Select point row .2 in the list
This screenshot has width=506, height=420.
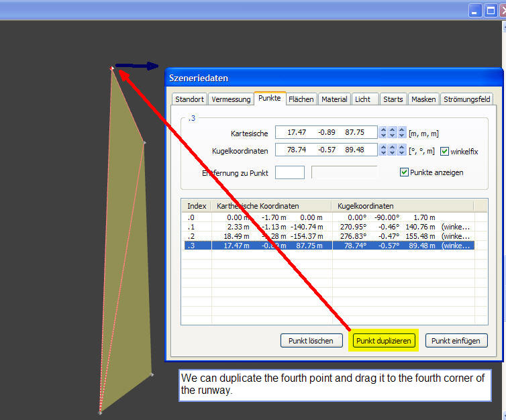click(x=329, y=236)
